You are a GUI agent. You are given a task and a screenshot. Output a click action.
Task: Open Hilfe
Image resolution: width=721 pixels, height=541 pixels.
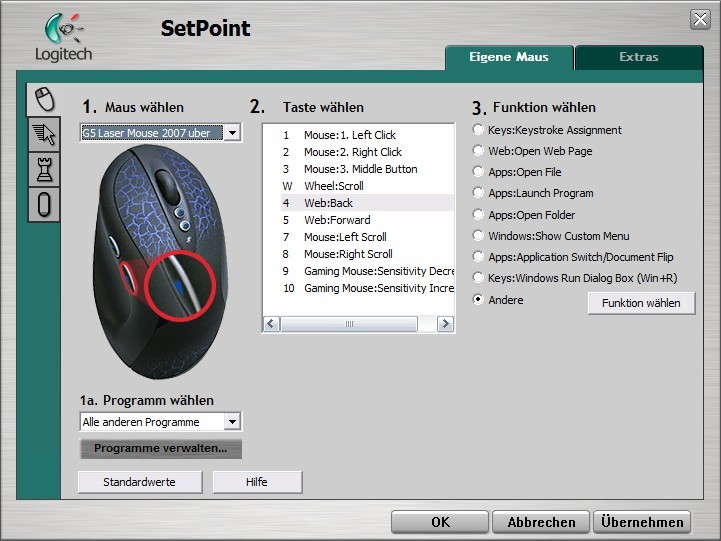click(x=257, y=482)
